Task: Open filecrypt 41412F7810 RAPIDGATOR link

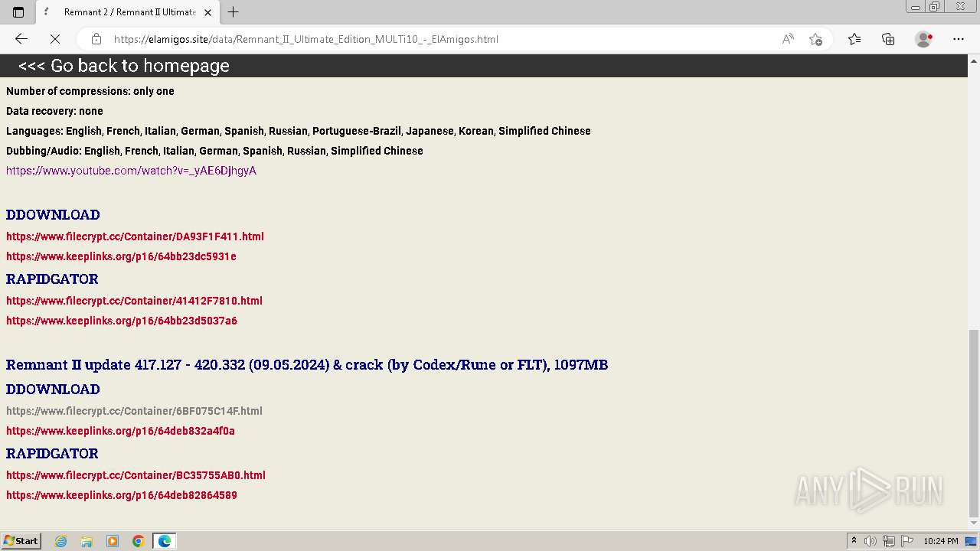Action: pos(134,301)
